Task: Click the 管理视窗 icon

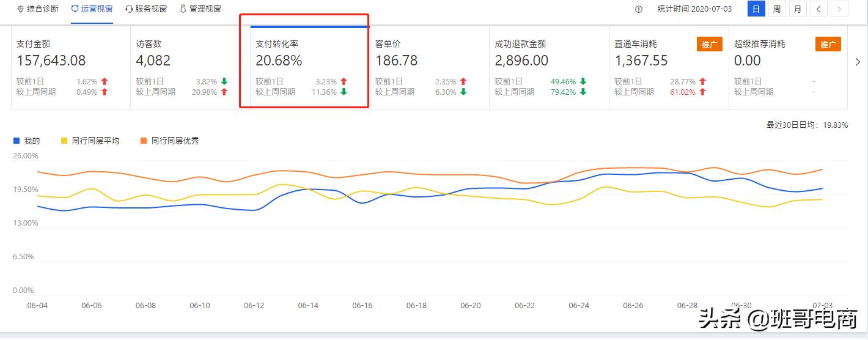Action: pos(183,9)
